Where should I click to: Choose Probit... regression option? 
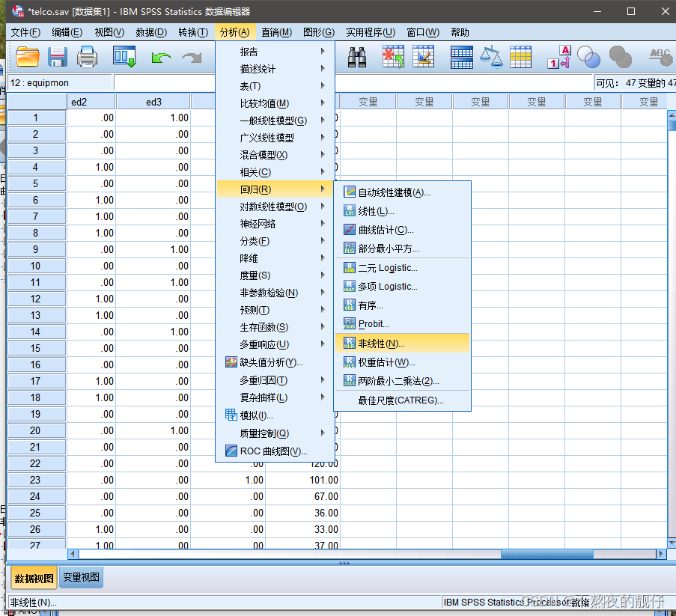coord(402,324)
